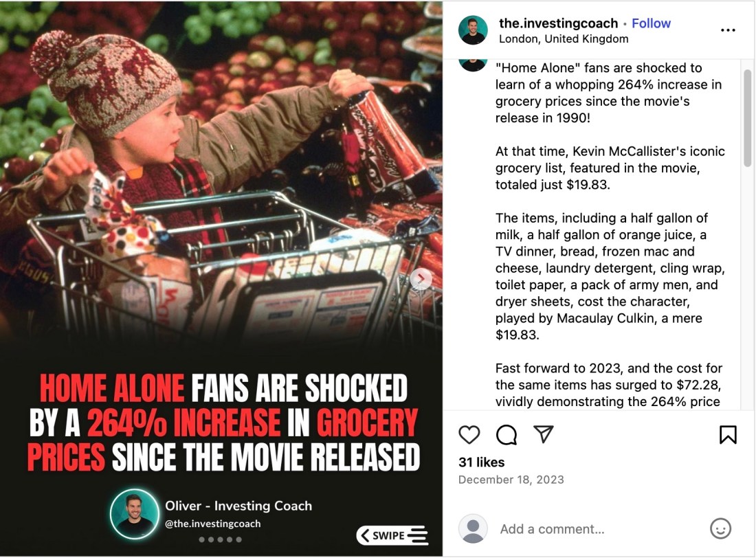Image resolution: width=756 pixels, height=560 pixels.
Task: Save the post with the bookmark icon
Action: point(728,435)
